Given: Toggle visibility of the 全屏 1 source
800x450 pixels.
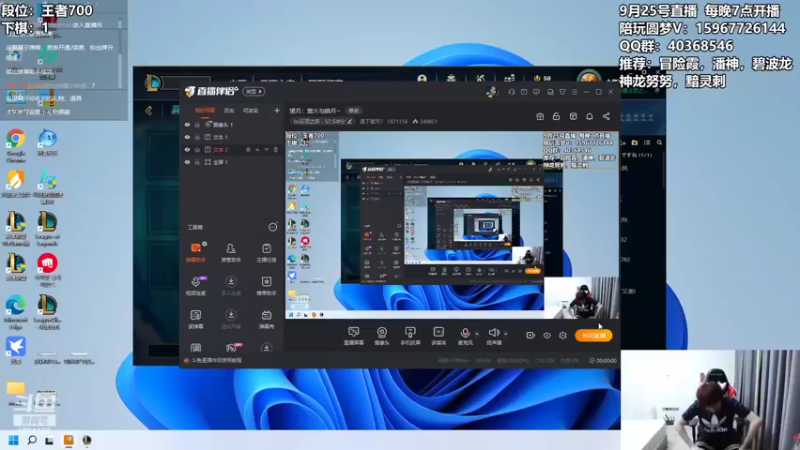Looking at the screenshot, I should tap(187, 162).
